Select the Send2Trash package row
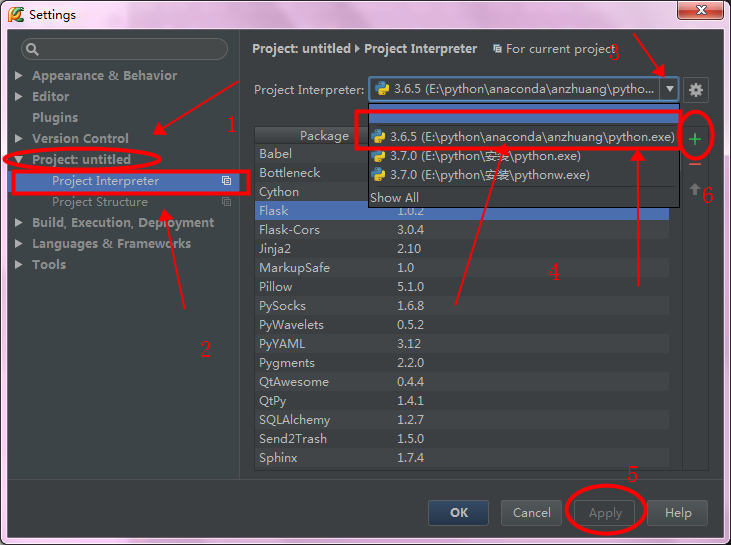 462,439
